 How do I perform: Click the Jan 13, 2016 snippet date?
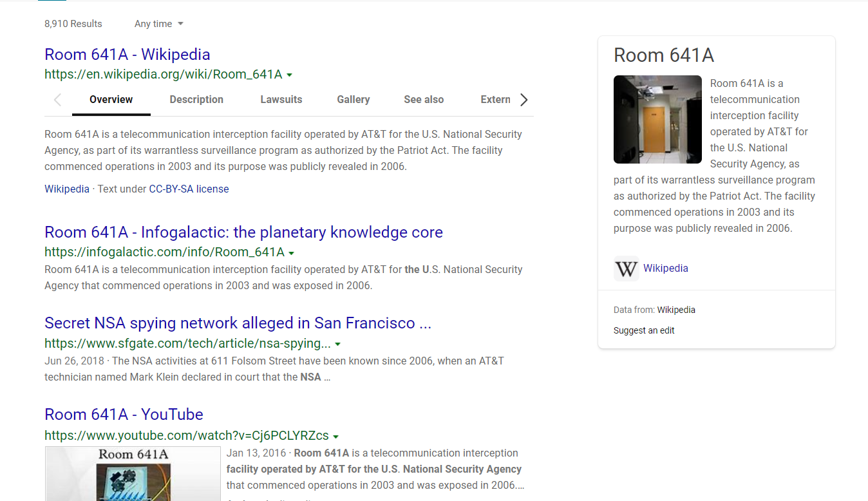pos(256,453)
